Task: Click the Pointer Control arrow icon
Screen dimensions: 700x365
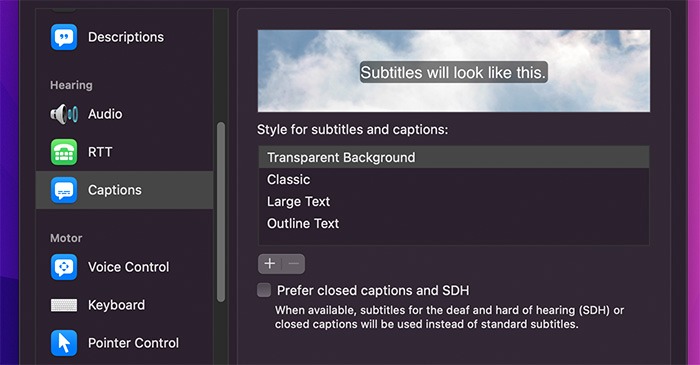Action: [64, 343]
